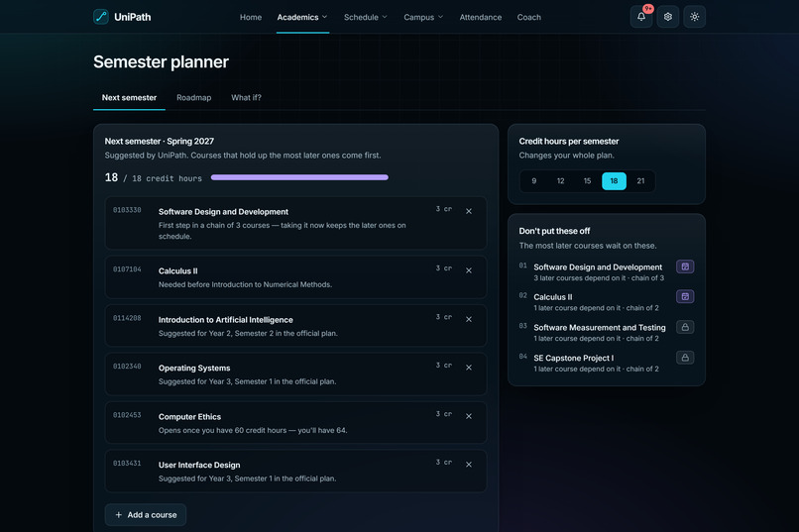Screen dimensions: 799x532
Task: Click course code 0103330
Action: 127,210
